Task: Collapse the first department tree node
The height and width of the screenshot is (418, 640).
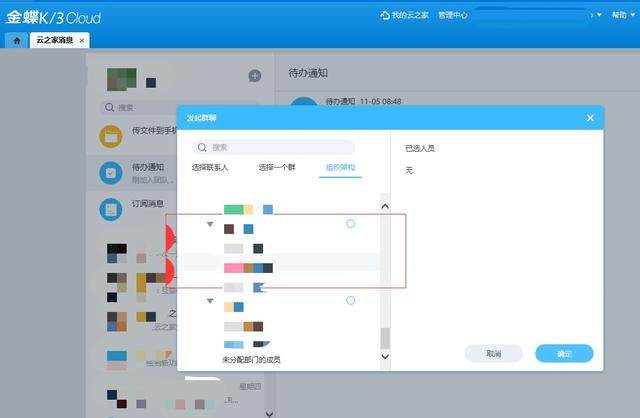Action: (x=210, y=224)
